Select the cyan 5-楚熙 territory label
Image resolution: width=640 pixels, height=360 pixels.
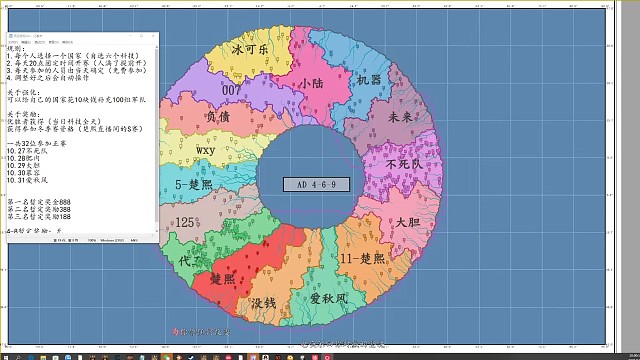pyautogui.click(x=194, y=184)
